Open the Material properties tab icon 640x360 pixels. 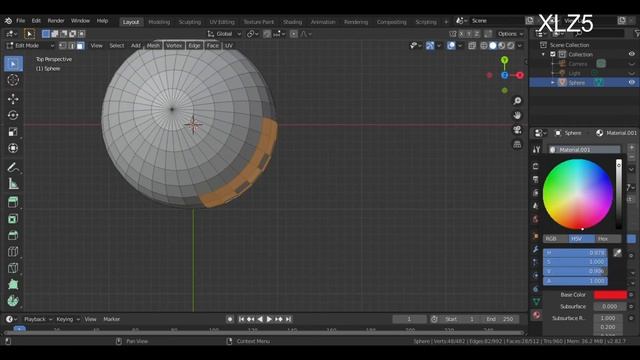(536, 315)
